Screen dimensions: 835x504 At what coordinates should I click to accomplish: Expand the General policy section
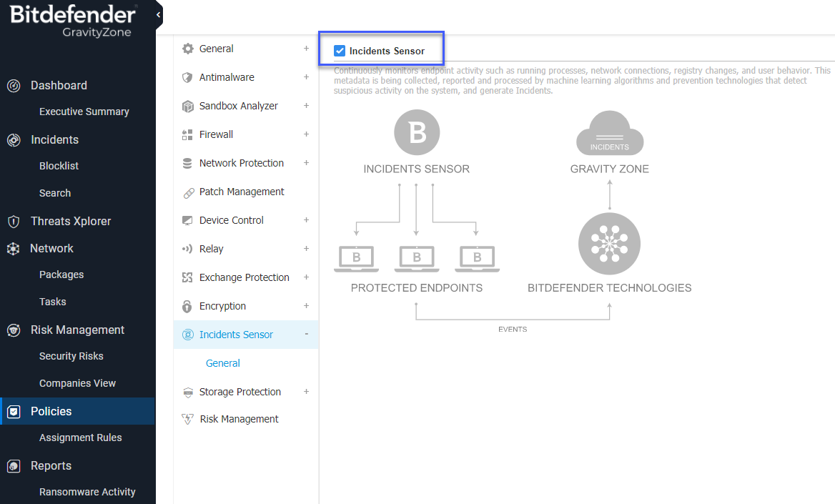[306, 49]
